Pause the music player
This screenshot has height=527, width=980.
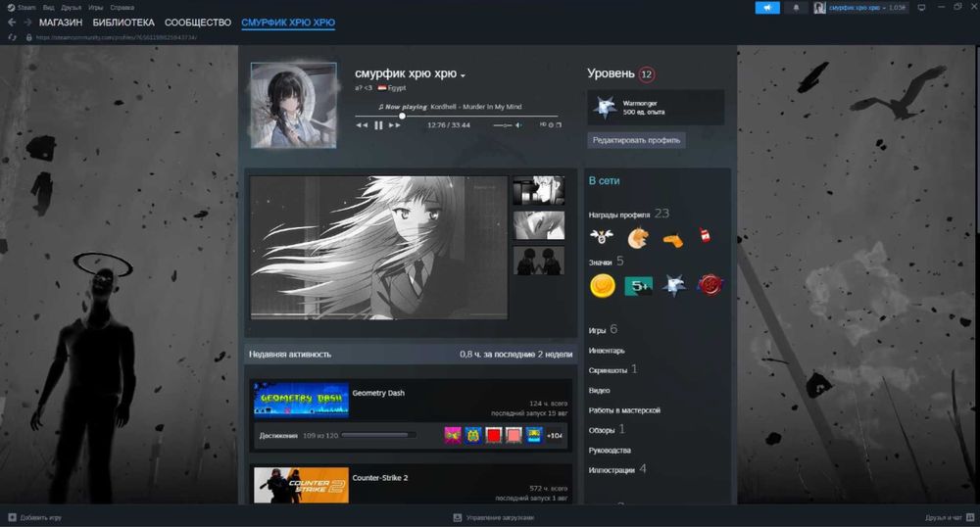pos(378,124)
